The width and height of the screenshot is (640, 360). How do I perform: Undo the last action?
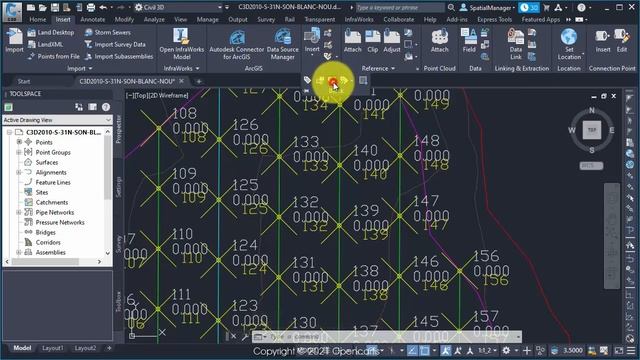click(103, 7)
